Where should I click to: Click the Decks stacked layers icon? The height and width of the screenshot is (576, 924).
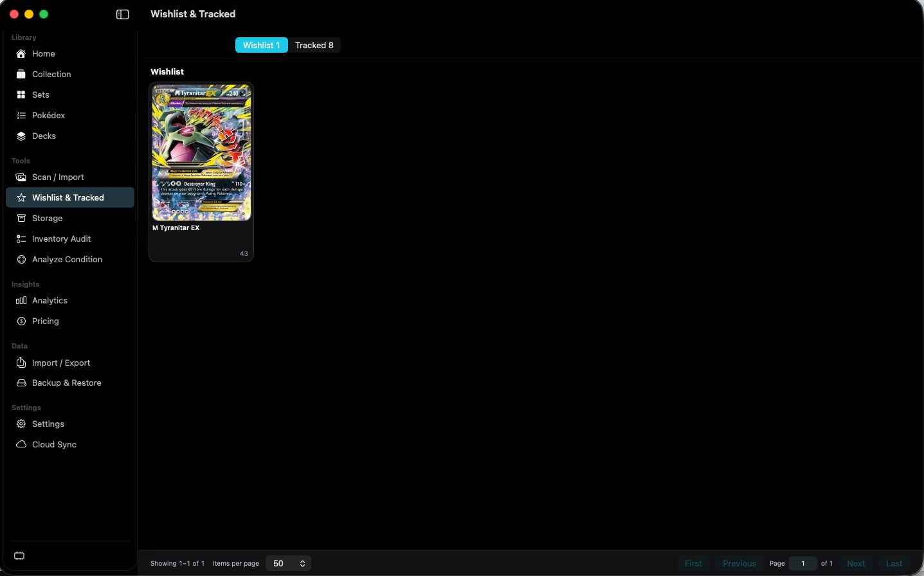click(21, 136)
